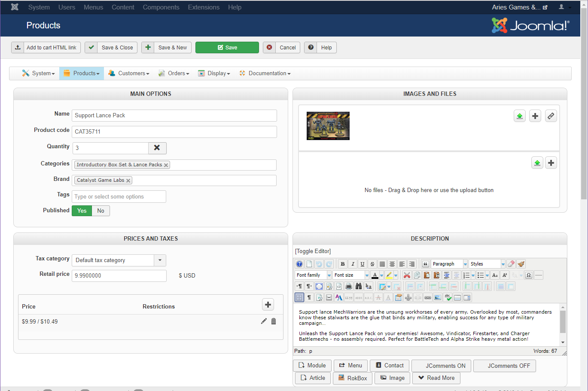This screenshot has height=391, width=588.
Task: Expand the Display dropdown menu
Action: [214, 73]
